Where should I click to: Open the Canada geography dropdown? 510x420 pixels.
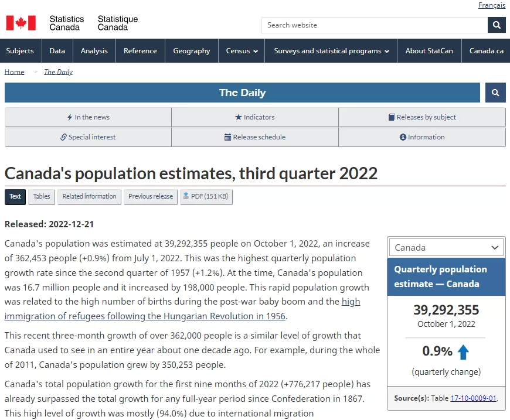click(x=446, y=248)
